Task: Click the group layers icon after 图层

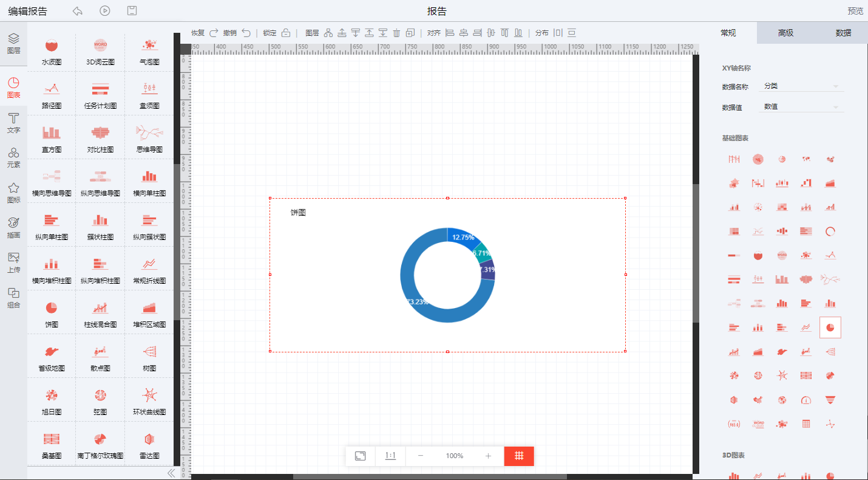Action: click(x=328, y=33)
